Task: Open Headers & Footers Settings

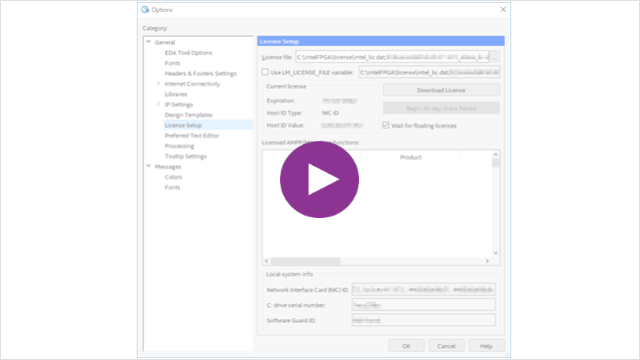Action: click(x=200, y=73)
